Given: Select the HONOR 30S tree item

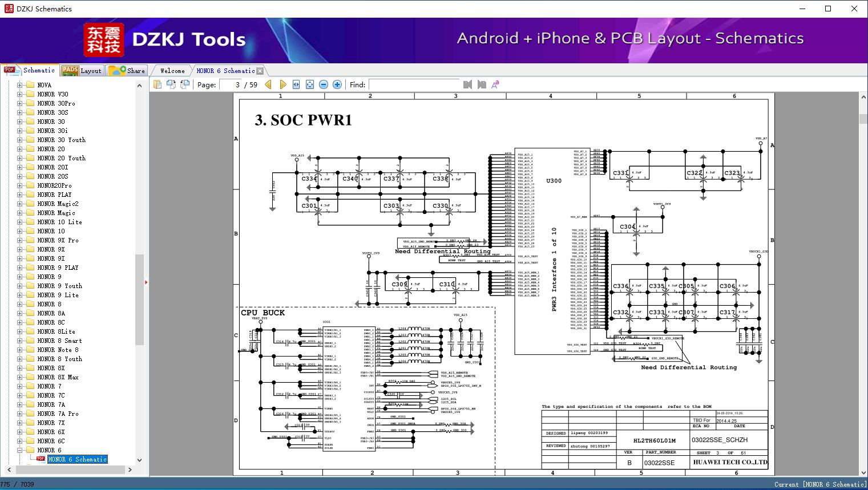Looking at the screenshot, I should tap(53, 112).
